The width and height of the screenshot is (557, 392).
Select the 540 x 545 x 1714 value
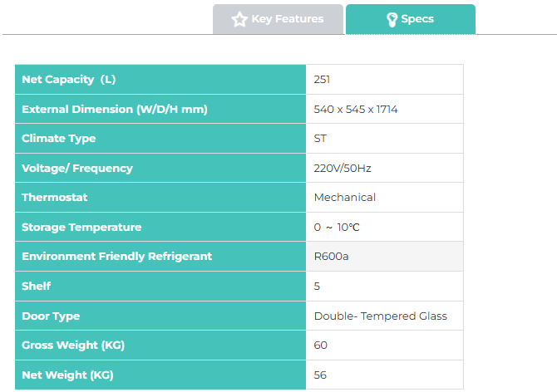point(356,110)
